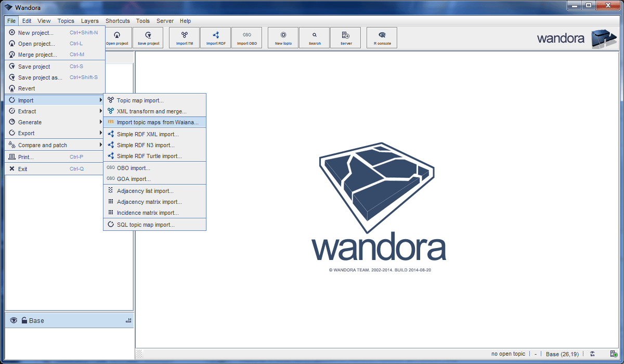The width and height of the screenshot is (624, 364).
Task: Select SQL topic map import entry
Action: click(x=146, y=224)
